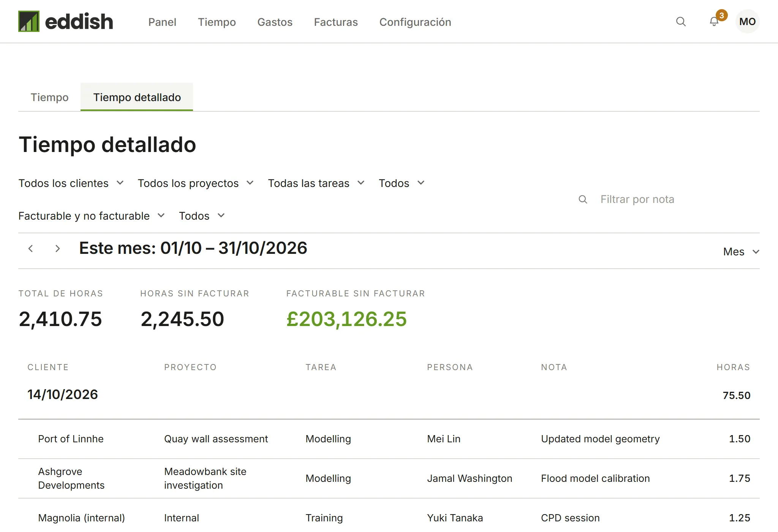Click Ashgrove Developments client cell
The height and width of the screenshot is (532, 778).
[71, 478]
